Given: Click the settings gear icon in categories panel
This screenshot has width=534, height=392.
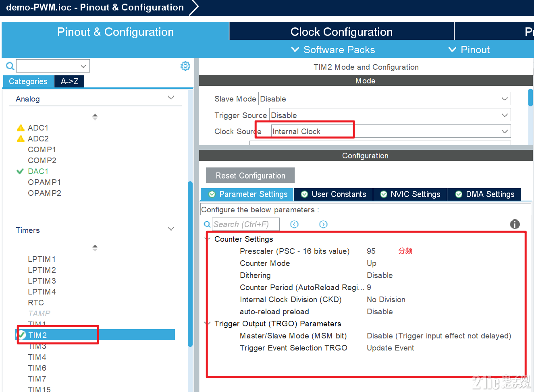Looking at the screenshot, I should (x=185, y=66).
